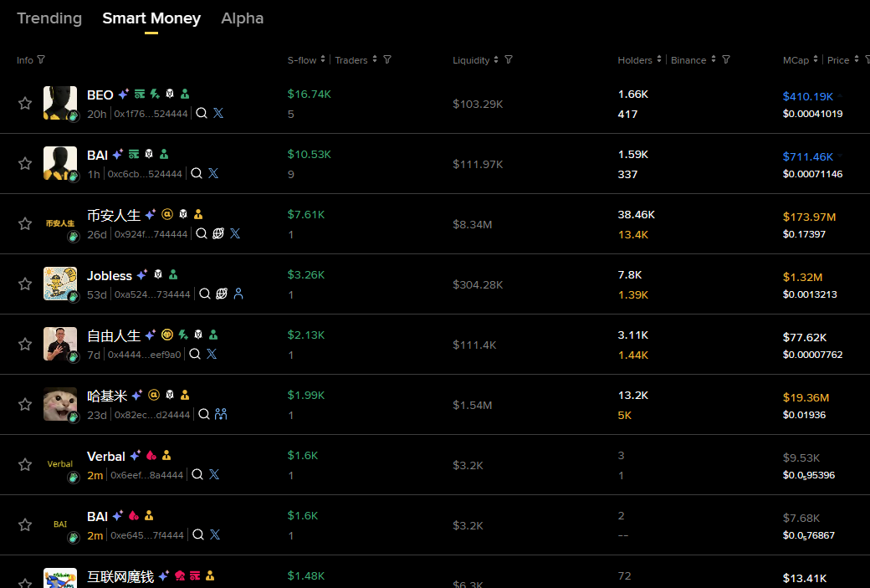Open the Price column filter funnel
Viewport: 870px width, 588px height.
[x=867, y=59]
